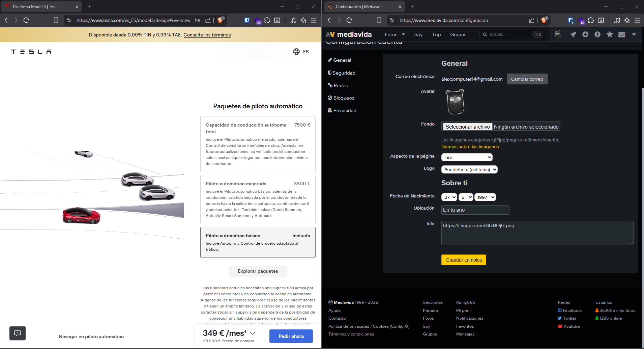Click the Seleccionar archivo button

(x=468, y=127)
